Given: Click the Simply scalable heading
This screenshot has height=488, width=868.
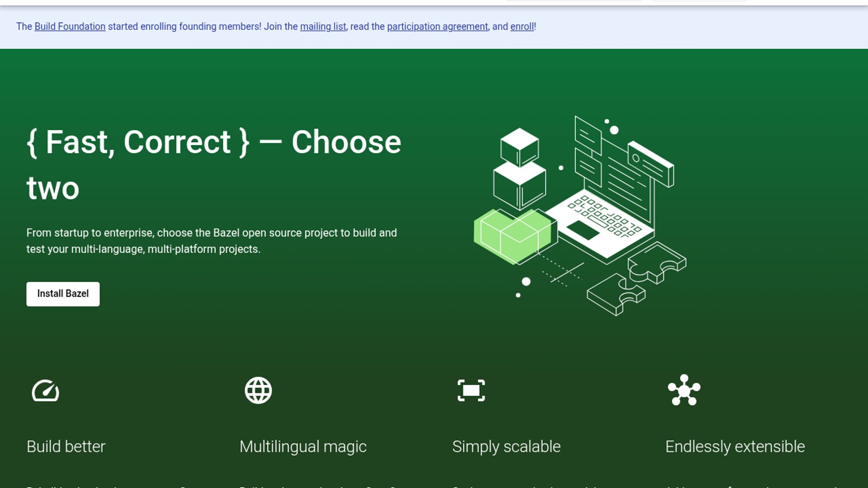Looking at the screenshot, I should click(x=506, y=446).
